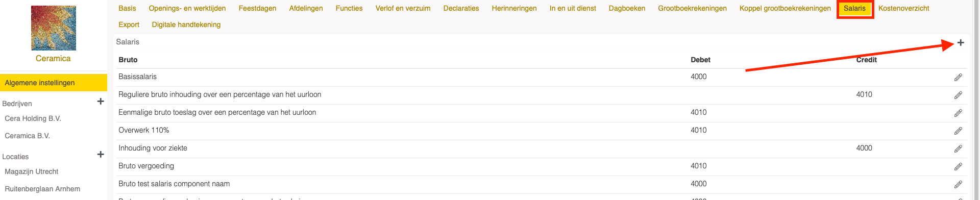The width and height of the screenshot is (980, 200).
Task: Edit the Bruto vergoeding pencil icon
Action: (x=958, y=167)
